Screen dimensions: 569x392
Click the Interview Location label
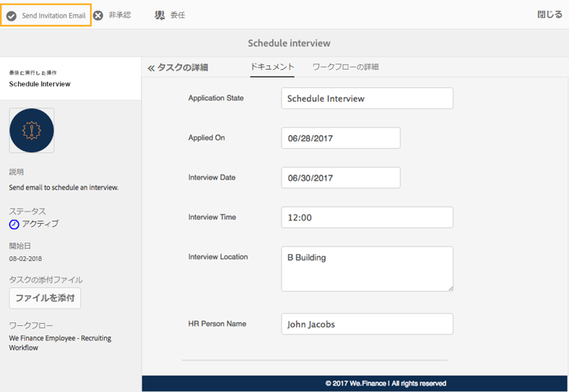point(218,257)
